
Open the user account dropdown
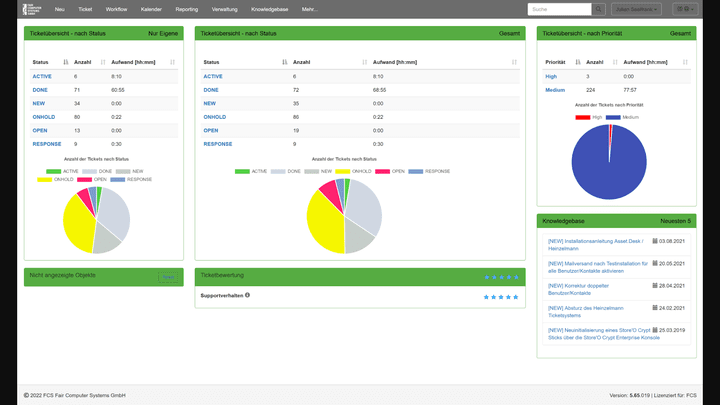(636, 9)
